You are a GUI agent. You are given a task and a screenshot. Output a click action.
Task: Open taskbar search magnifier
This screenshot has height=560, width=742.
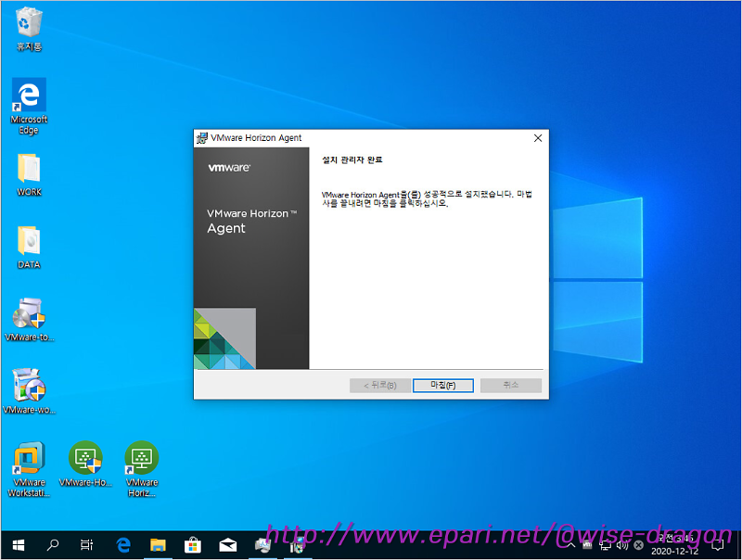pos(53,545)
